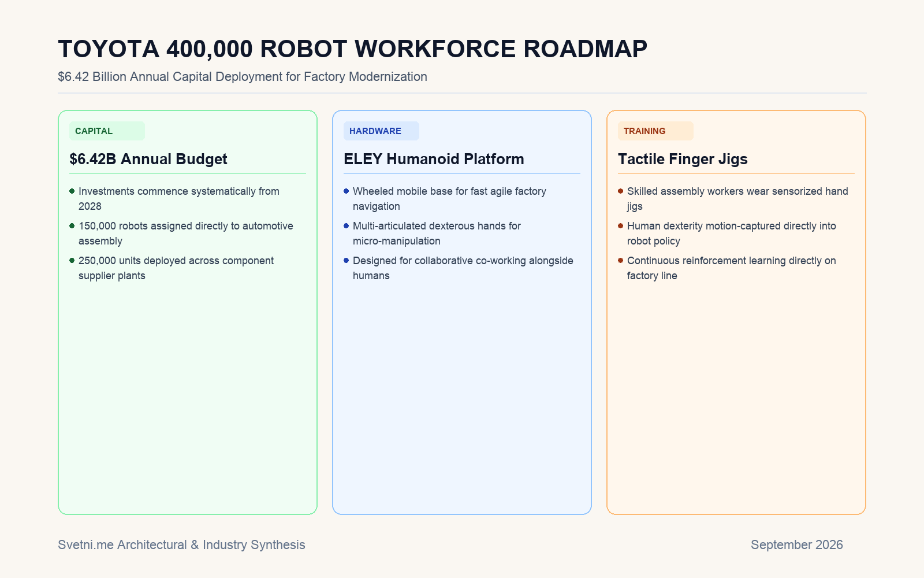The width and height of the screenshot is (924, 578).
Task: Select the subtitle '$6.42 Billion Annual Capital Deployment' line
Action: coord(243,76)
